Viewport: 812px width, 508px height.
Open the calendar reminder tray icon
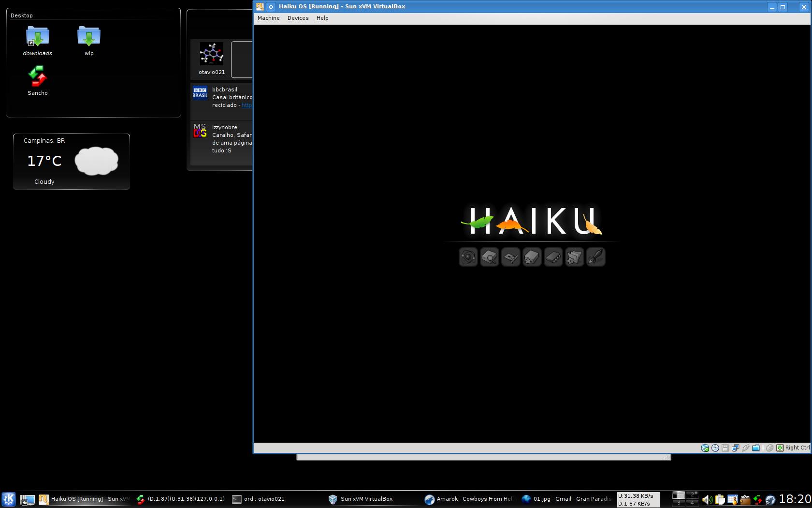[733, 500]
